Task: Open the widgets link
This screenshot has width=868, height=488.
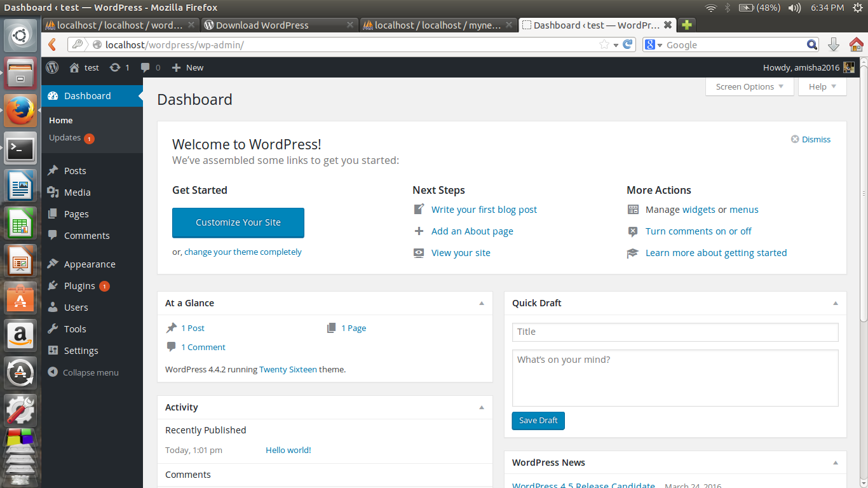Action: [699, 210]
